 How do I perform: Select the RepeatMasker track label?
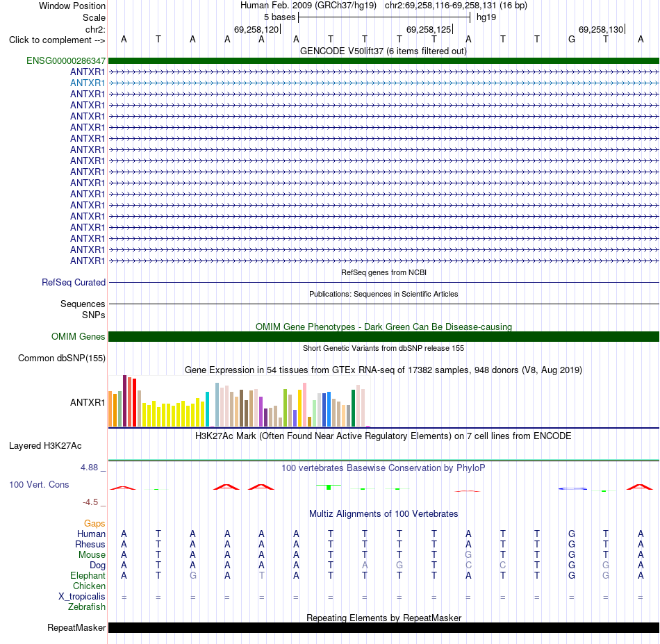pyautogui.click(x=76, y=627)
